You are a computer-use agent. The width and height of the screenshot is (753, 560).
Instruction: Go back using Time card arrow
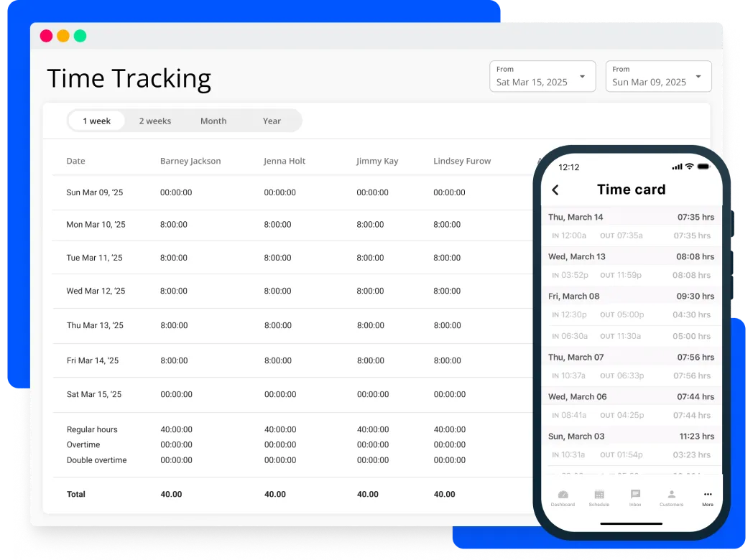pos(555,190)
